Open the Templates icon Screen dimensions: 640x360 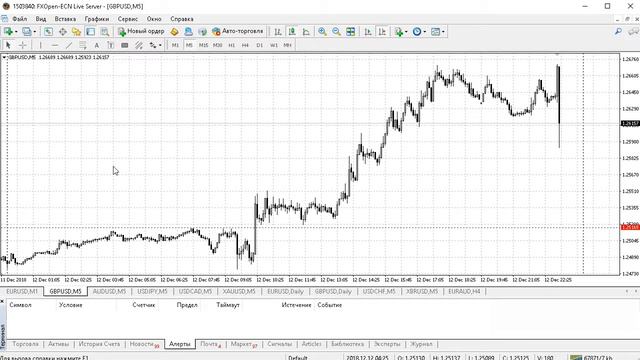[x=436, y=31]
